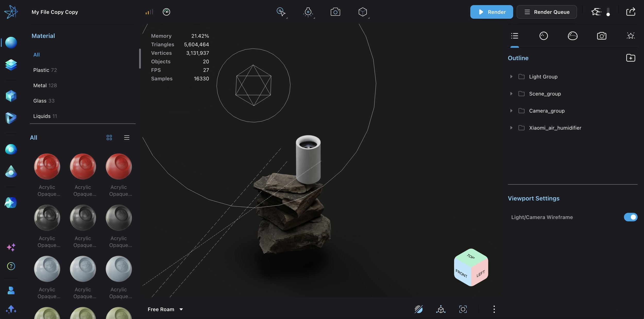Click the AI sparkles icon in the left sidebar
Image resolution: width=644 pixels, height=319 pixels.
tap(11, 247)
